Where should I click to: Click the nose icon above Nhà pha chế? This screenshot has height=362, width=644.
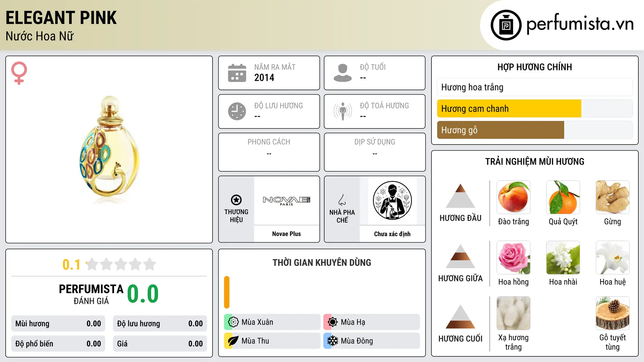point(342,200)
